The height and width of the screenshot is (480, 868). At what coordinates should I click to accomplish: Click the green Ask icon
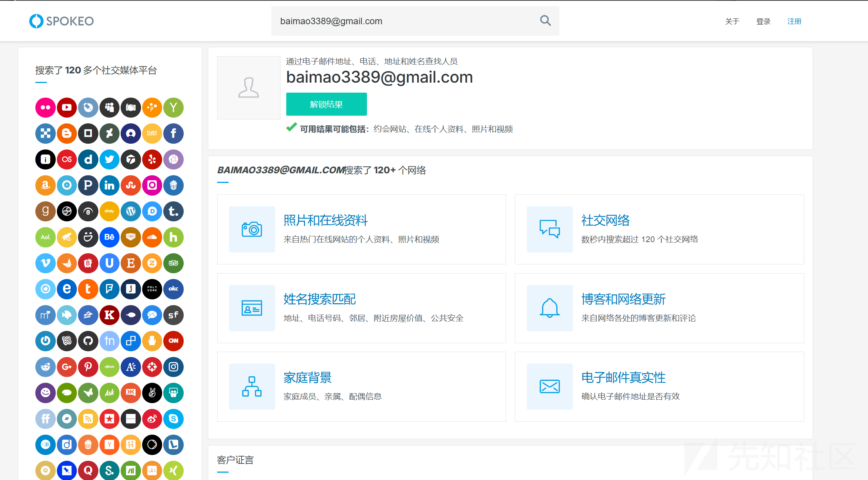point(110,393)
